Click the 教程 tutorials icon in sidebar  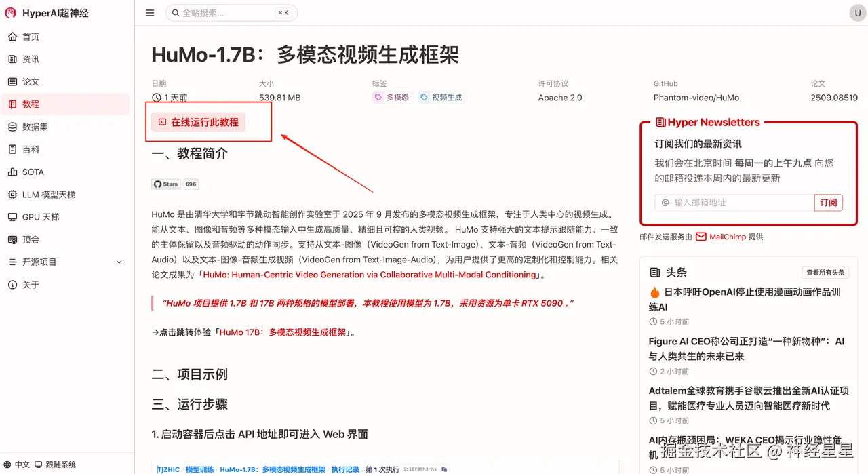12,104
